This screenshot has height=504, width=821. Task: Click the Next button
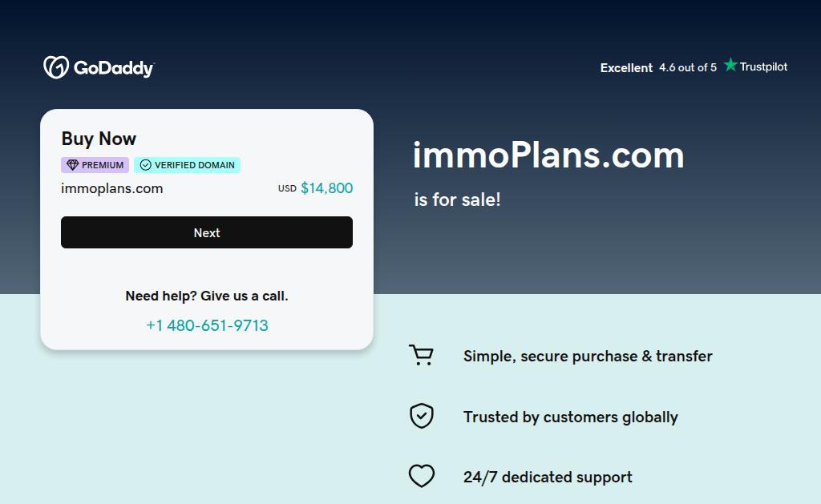point(207,232)
